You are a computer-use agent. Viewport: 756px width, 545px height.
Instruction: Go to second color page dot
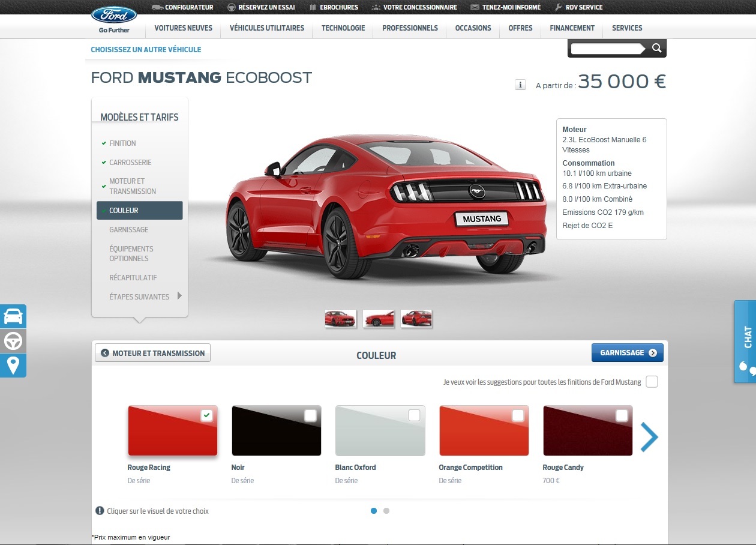point(386,511)
